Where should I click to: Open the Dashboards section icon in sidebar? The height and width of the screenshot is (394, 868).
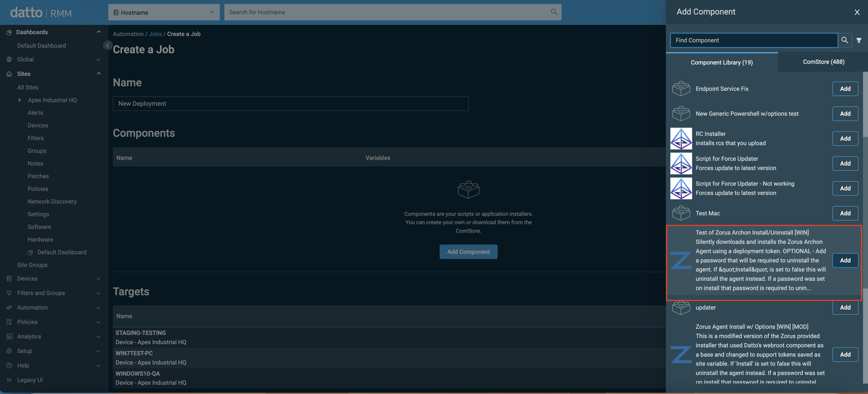(x=9, y=32)
